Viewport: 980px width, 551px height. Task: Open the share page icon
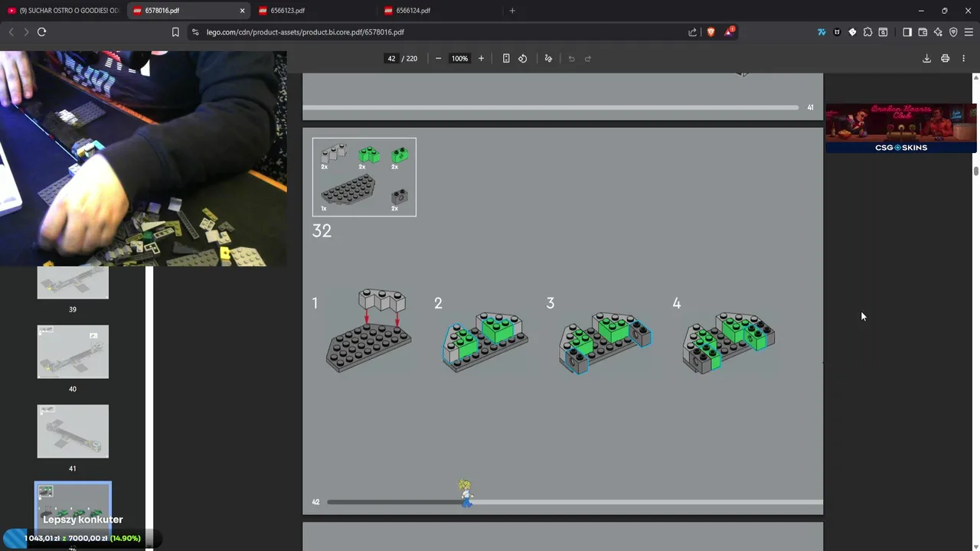click(693, 32)
